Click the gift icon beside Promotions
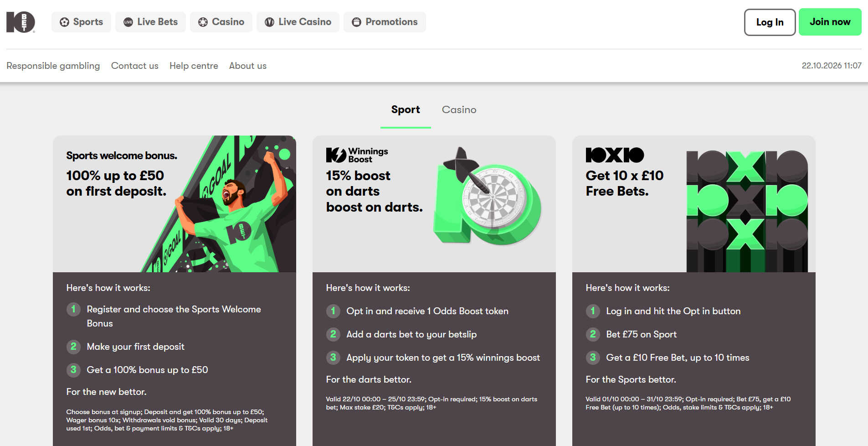The width and height of the screenshot is (868, 446). point(357,22)
